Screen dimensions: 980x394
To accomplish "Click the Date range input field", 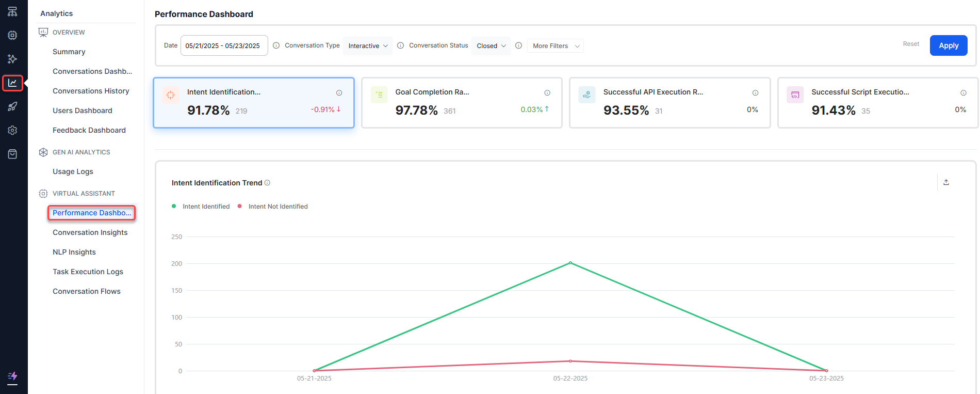I will (224, 45).
